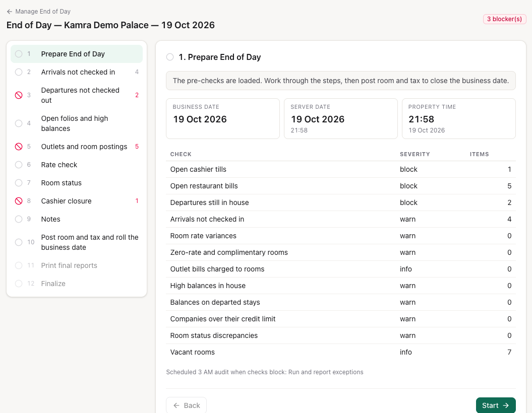Click the 3 blocker(s) badge
The height and width of the screenshot is (413, 532).
click(505, 19)
